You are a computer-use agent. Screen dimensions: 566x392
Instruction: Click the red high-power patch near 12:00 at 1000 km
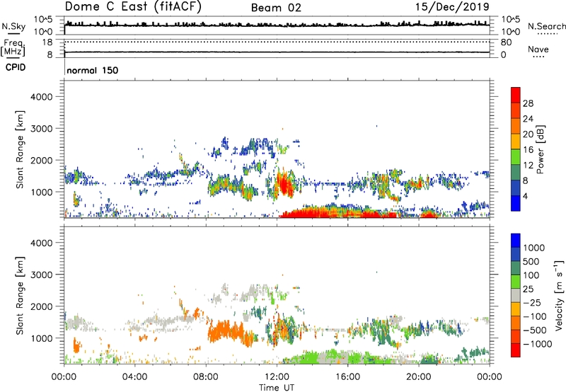coord(285,185)
